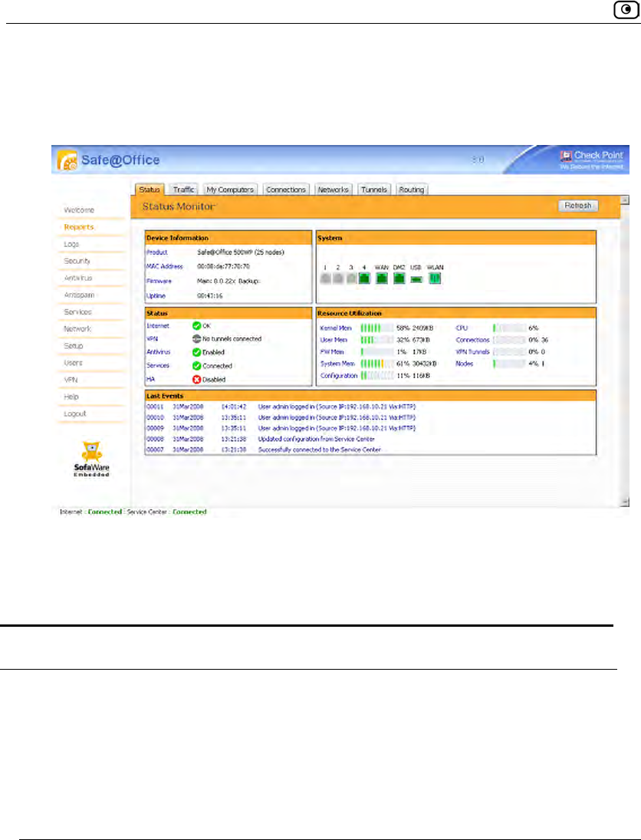
Task: Click the HA link in Status panel
Action: click(150, 379)
